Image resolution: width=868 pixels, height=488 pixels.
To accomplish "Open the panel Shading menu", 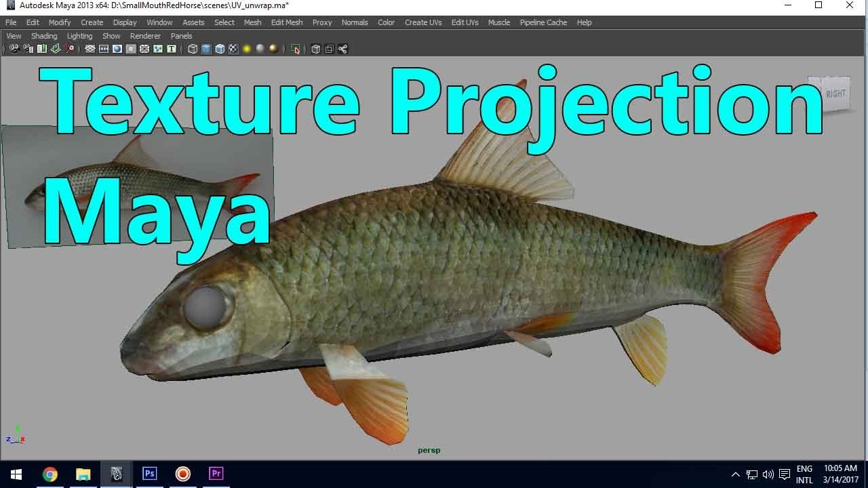I will click(x=44, y=36).
